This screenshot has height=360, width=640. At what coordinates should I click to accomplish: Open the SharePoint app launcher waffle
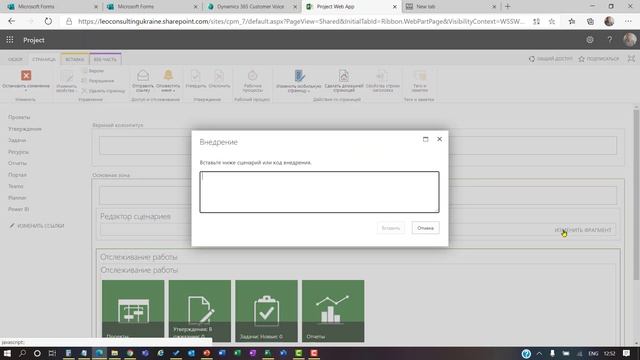(10, 40)
